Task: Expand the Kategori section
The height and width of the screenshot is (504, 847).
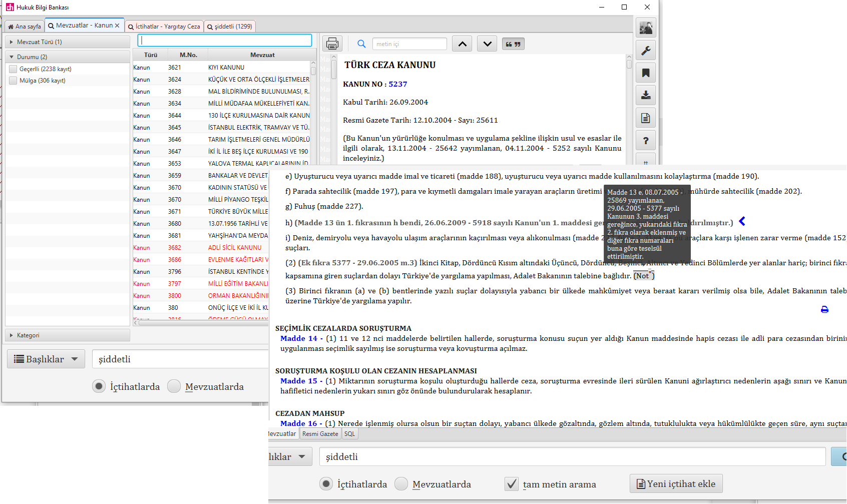Action: click(x=12, y=335)
